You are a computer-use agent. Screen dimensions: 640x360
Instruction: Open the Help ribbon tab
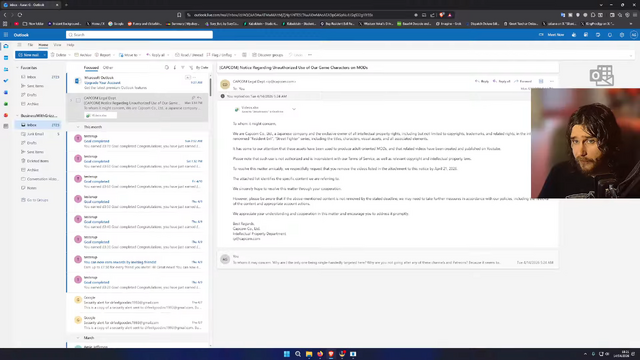(70, 45)
